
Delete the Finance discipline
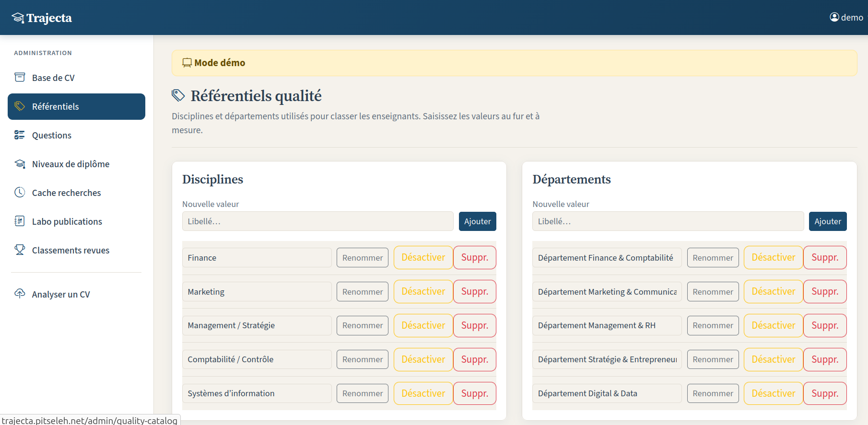pyautogui.click(x=475, y=257)
